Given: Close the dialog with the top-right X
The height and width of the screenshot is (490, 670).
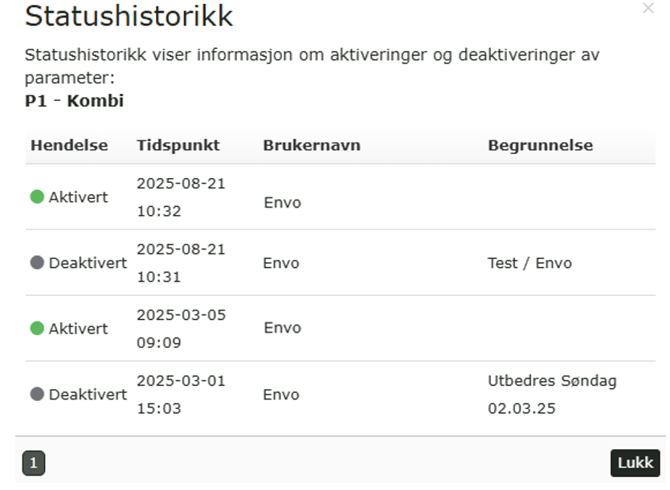Looking at the screenshot, I should click(x=648, y=8).
